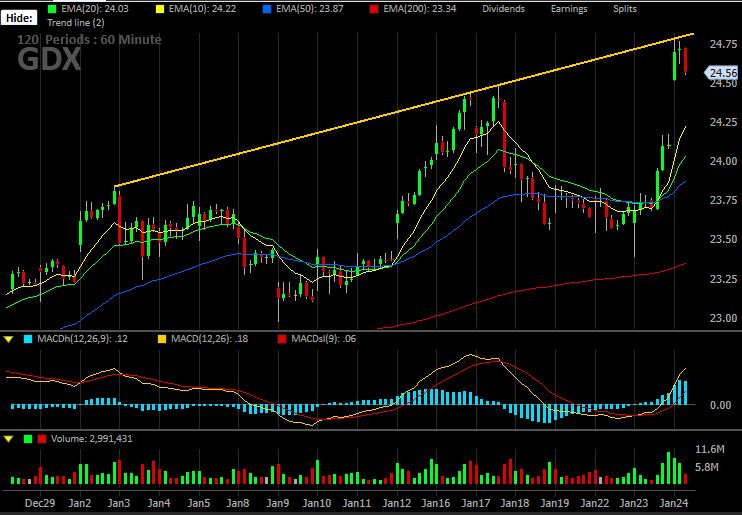Toggle the Splits overlay
This screenshot has width=742, height=515.
click(x=625, y=9)
